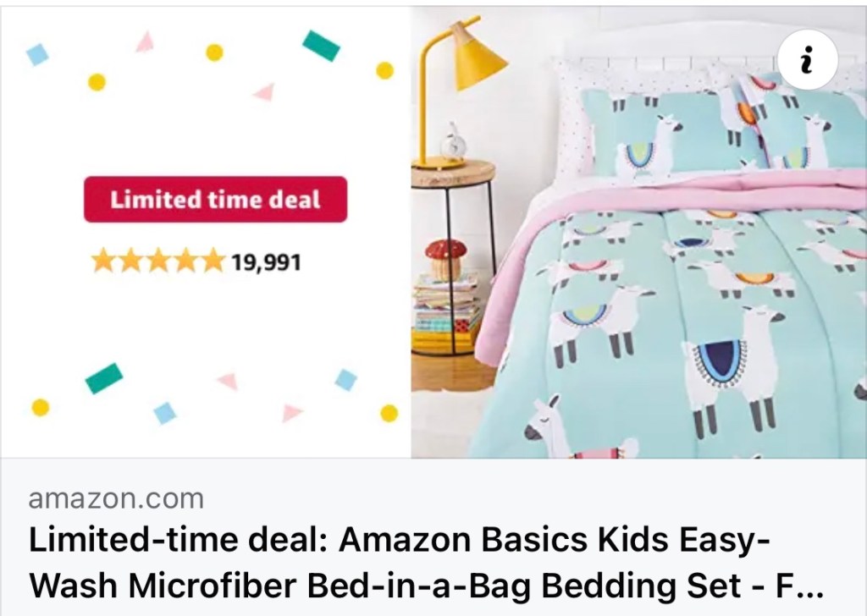This screenshot has height=616, width=867.
Task: Click the info icon on the product image
Action: click(807, 60)
